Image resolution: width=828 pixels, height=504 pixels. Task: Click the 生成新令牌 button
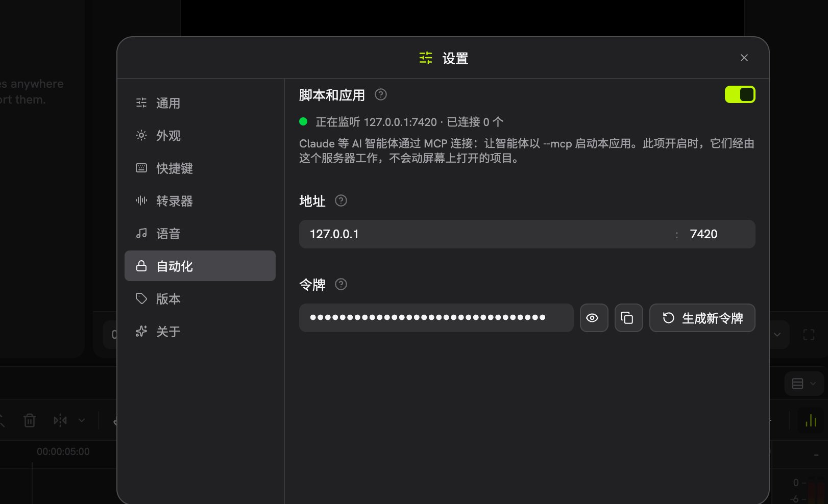pos(702,318)
